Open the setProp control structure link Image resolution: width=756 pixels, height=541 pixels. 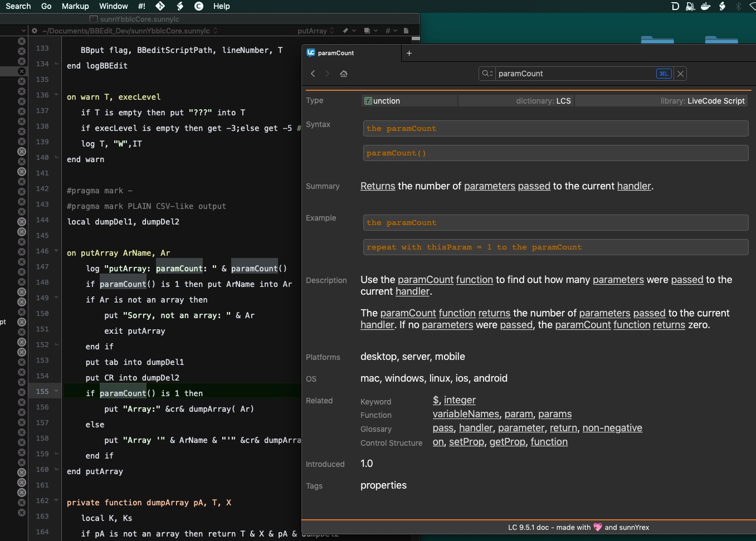point(467,442)
